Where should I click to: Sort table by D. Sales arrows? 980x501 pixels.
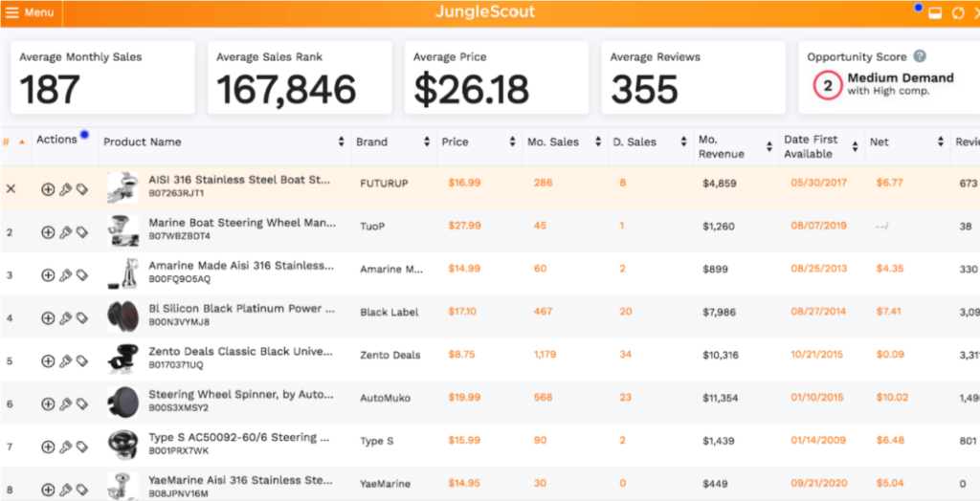point(683,142)
